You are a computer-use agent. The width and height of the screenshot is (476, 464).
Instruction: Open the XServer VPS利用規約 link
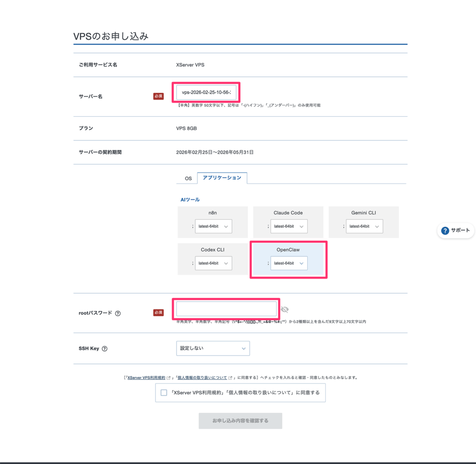147,377
